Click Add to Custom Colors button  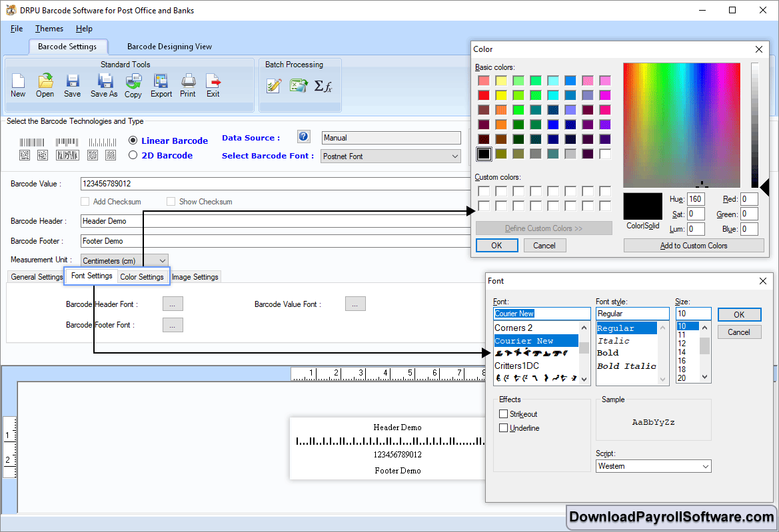click(x=694, y=246)
